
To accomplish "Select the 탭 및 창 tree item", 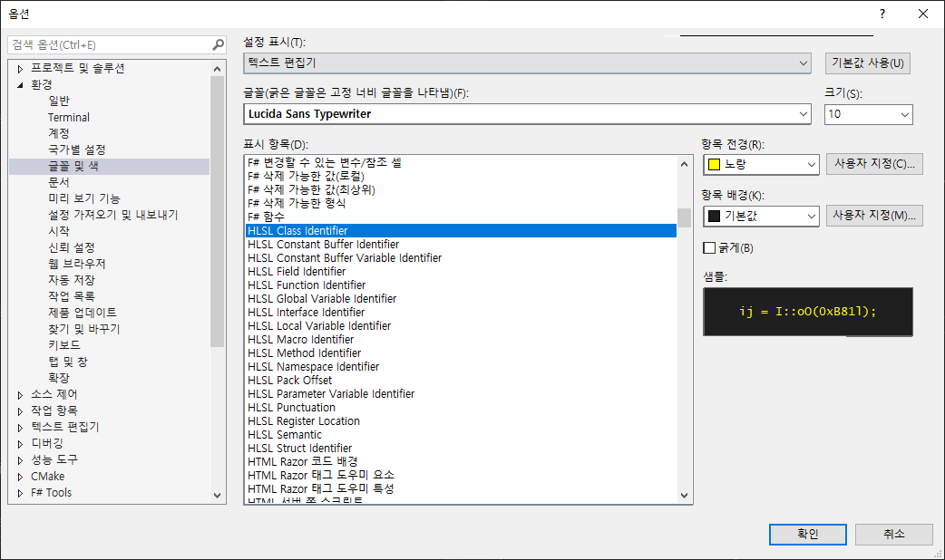I will click(x=68, y=362).
